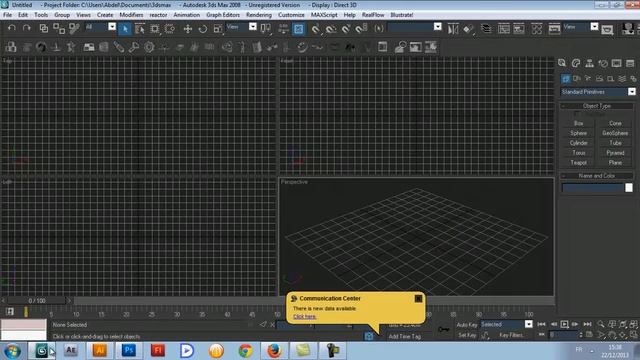
Task: Collapse the Object Type rollout
Action: pos(597,106)
